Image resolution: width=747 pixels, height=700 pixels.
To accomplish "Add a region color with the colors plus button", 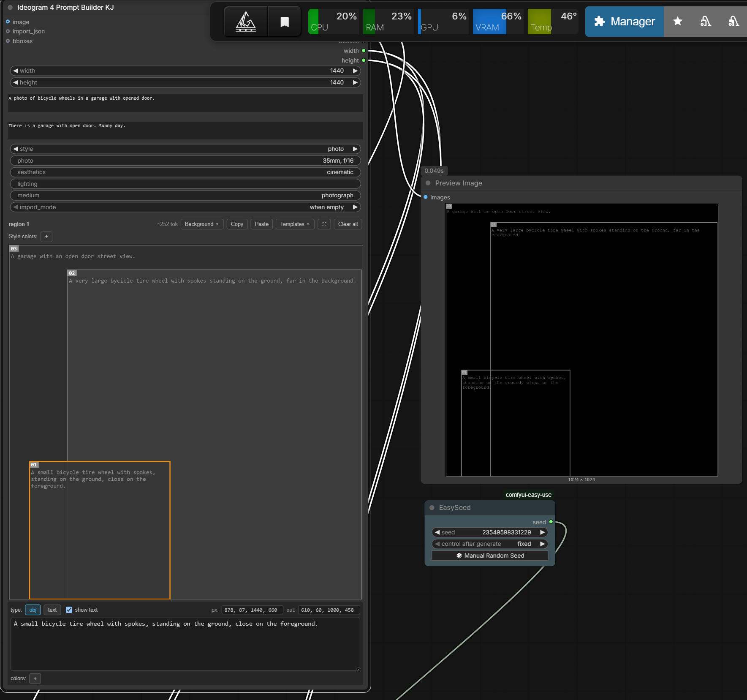I will tap(35, 678).
